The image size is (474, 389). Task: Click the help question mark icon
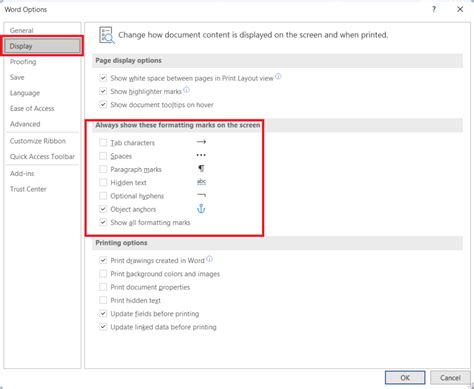[x=434, y=9]
